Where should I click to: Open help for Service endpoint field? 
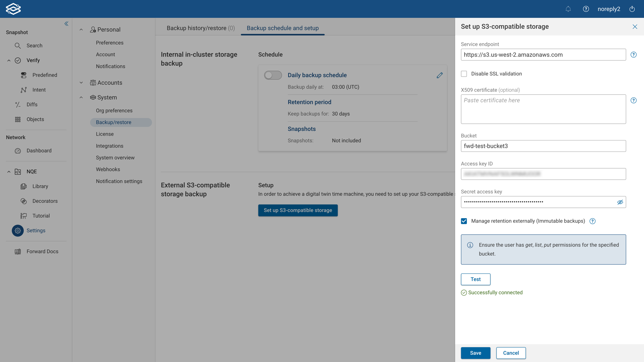(x=633, y=55)
